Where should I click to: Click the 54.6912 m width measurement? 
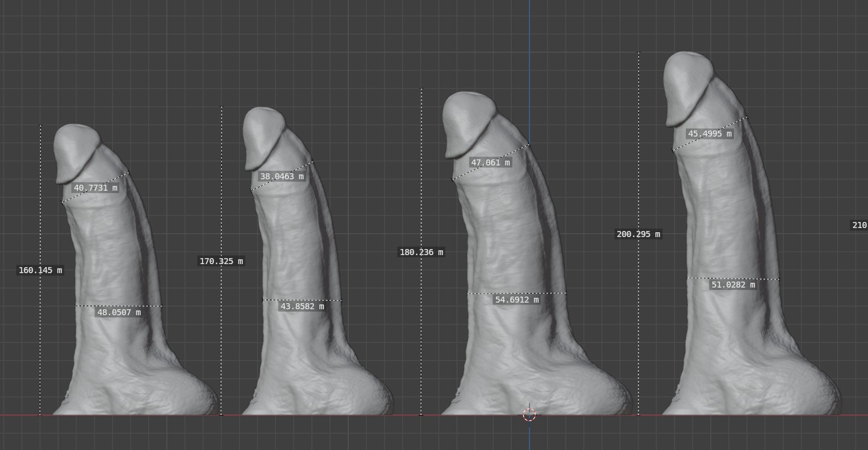click(517, 300)
